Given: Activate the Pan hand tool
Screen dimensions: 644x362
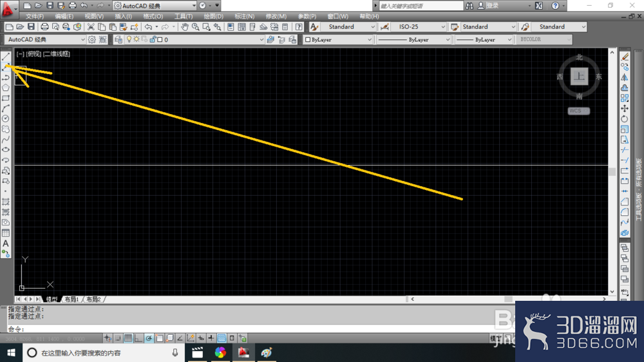Looking at the screenshot, I should click(x=185, y=26).
